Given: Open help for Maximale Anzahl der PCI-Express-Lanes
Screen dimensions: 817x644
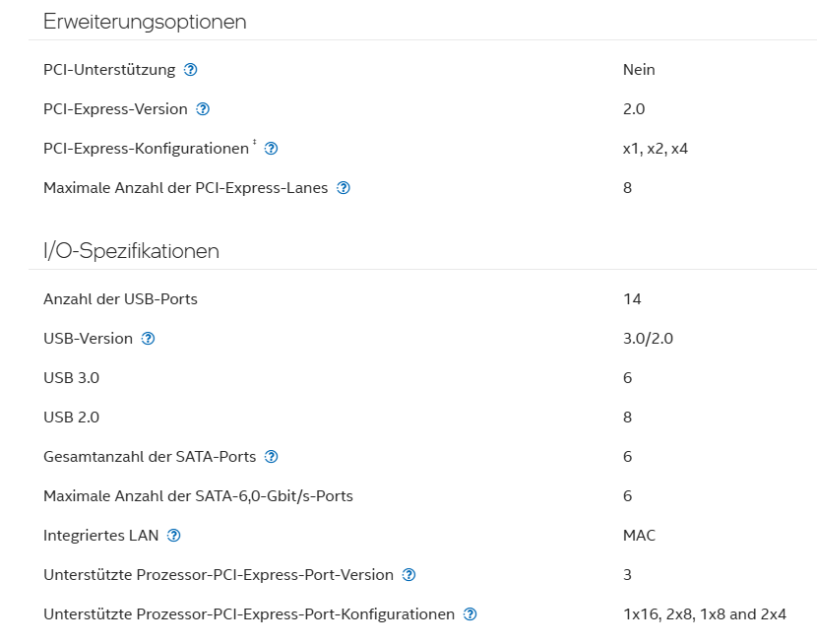Looking at the screenshot, I should tap(344, 188).
